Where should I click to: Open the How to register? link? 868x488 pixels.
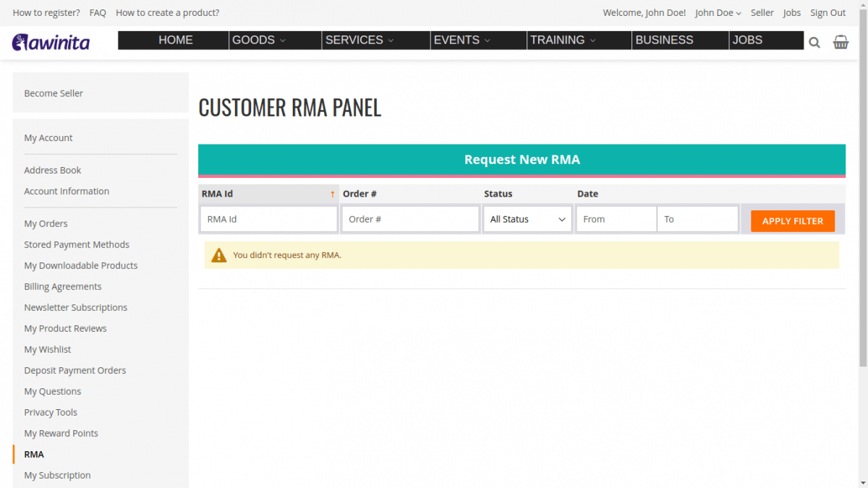46,12
